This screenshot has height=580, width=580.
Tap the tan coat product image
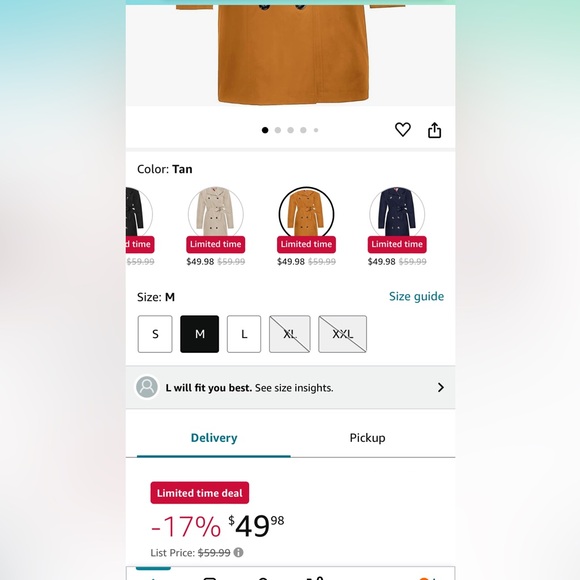tap(290, 55)
